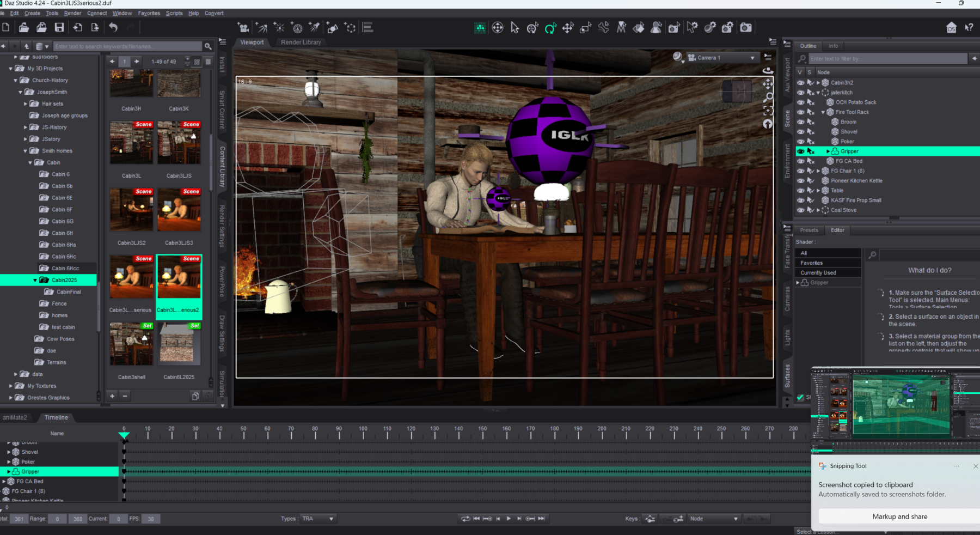This screenshot has height=535, width=980.
Task: Create a new camera from toolbar
Action: click(x=243, y=28)
